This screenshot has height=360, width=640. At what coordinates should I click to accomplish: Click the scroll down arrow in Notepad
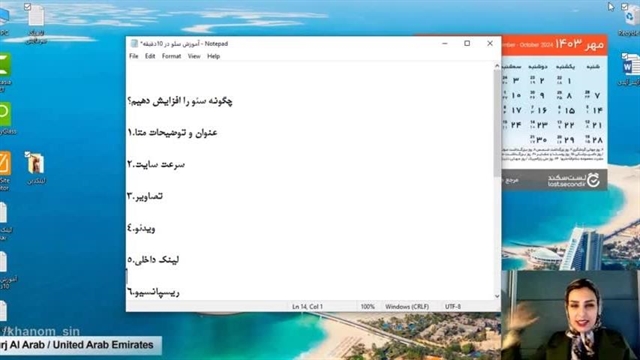[497, 296]
